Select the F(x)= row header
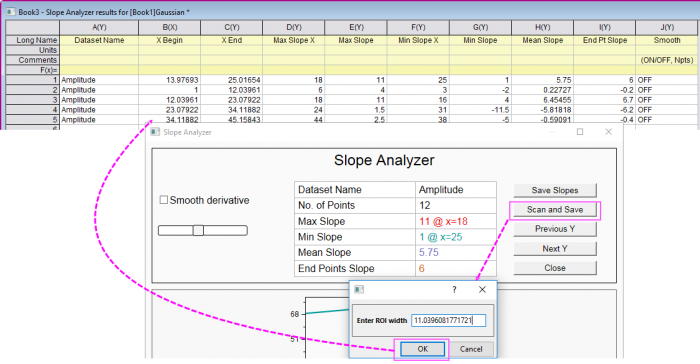The image size is (700, 364). click(x=33, y=70)
